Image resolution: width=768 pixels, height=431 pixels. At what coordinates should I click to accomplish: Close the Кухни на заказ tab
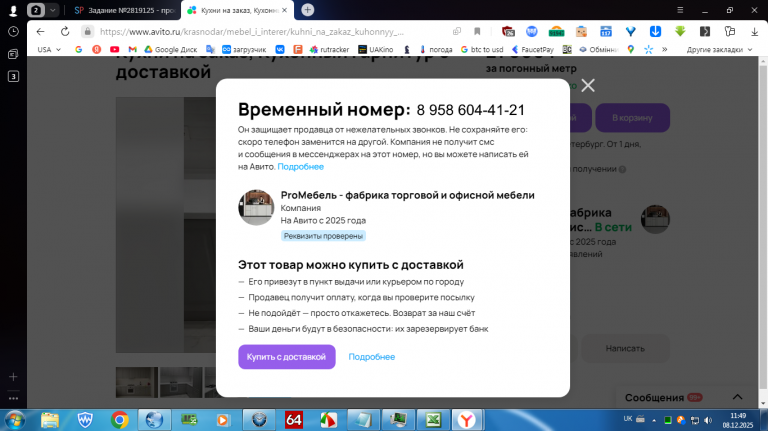tap(285, 10)
